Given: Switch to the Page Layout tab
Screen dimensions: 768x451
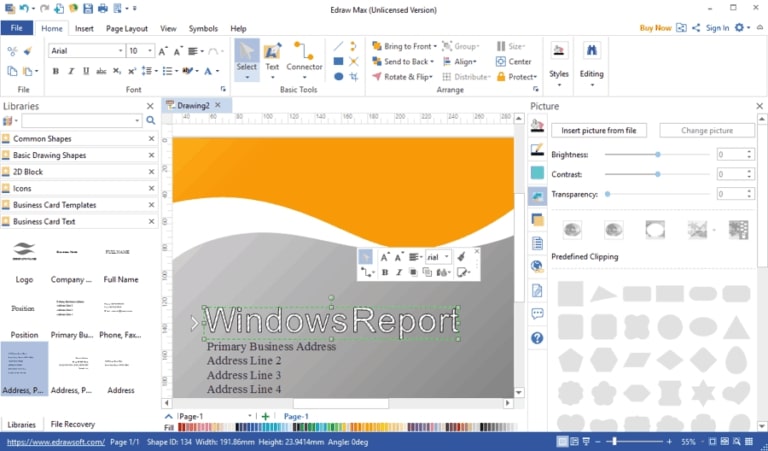Looking at the screenshot, I should point(127,28).
